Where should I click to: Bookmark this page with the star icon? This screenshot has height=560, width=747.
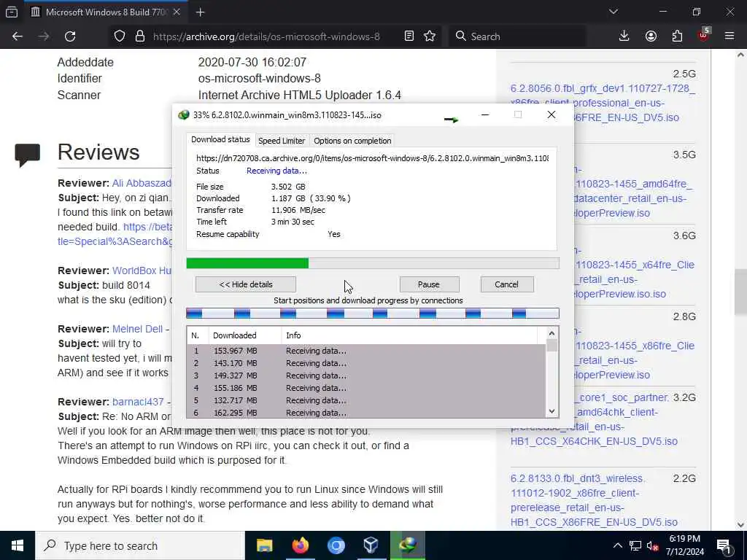430,36
